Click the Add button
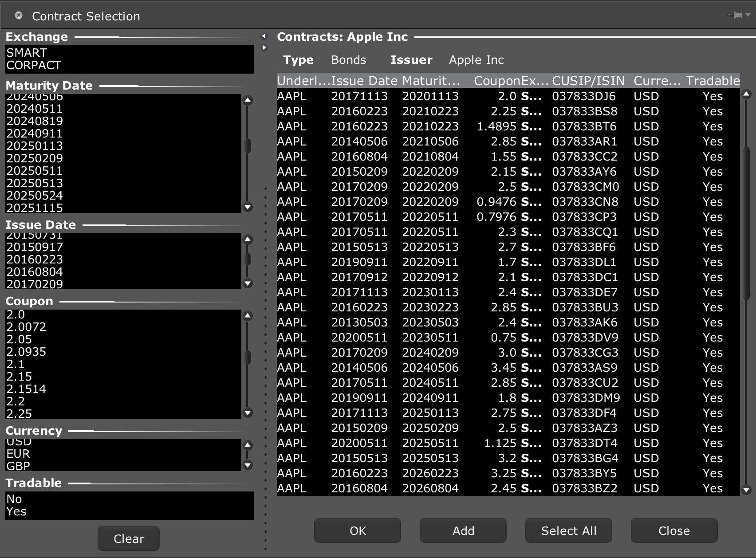 [463, 530]
